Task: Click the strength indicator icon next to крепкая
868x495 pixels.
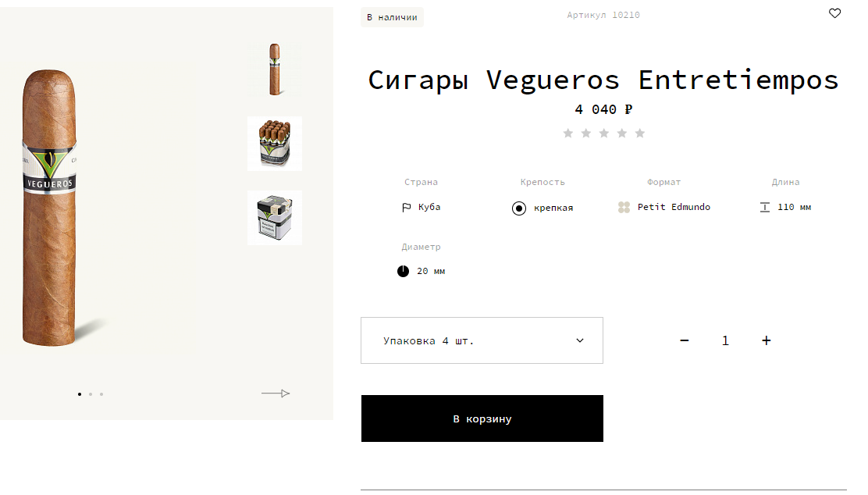Action: click(519, 208)
